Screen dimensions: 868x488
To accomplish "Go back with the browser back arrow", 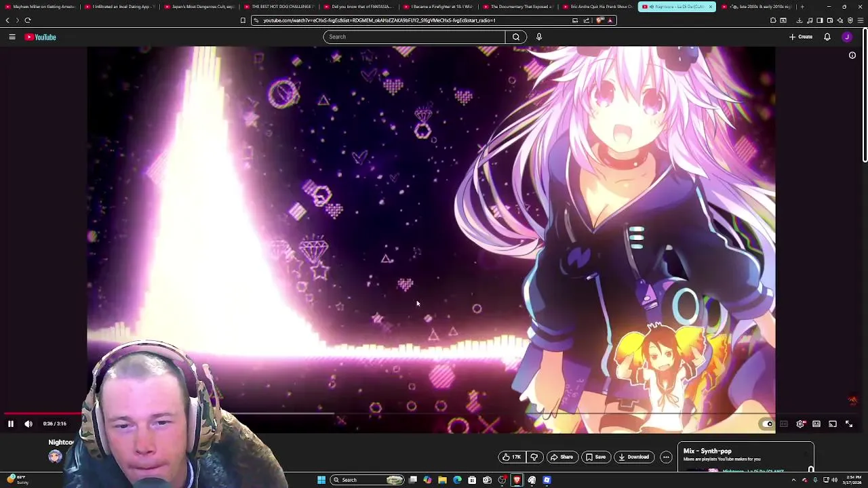I will [x=7, y=20].
